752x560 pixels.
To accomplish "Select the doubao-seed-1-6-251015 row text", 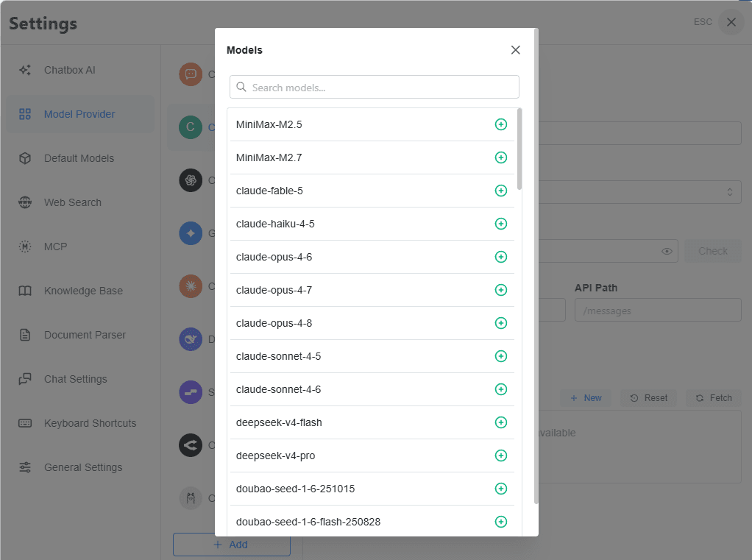I will click(296, 489).
